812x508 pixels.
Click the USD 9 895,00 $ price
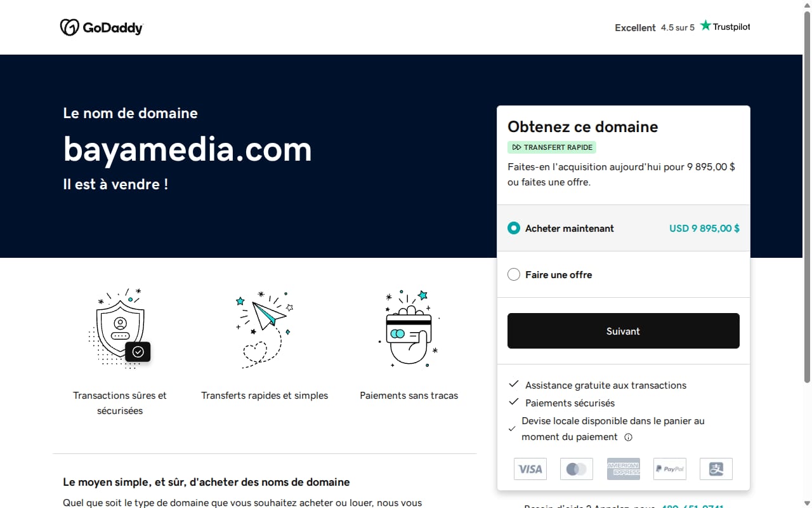click(x=704, y=228)
